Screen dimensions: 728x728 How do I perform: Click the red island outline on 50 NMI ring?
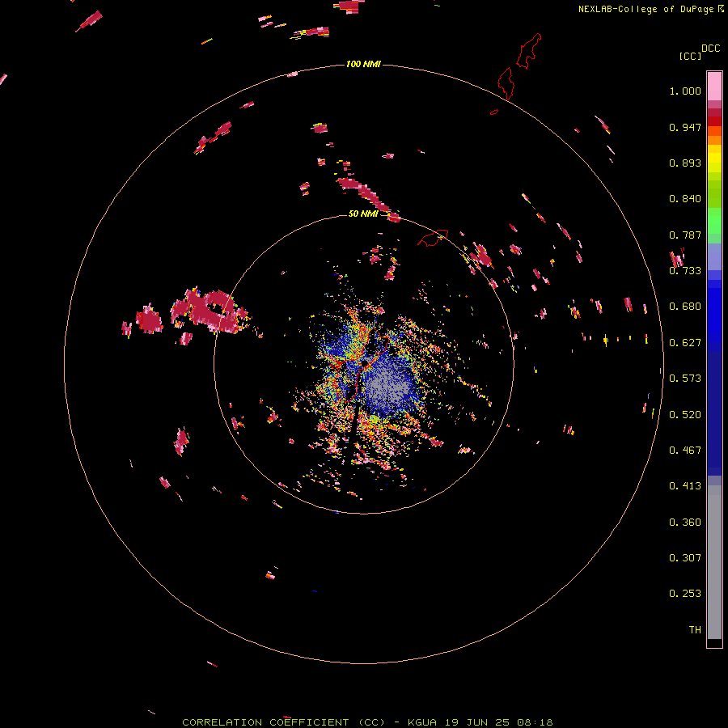click(x=433, y=238)
